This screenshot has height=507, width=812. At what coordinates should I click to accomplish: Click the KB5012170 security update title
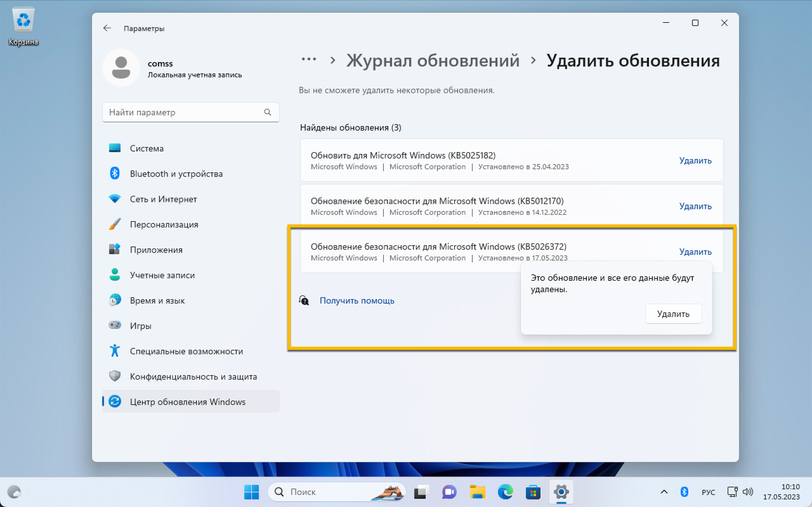click(x=437, y=201)
